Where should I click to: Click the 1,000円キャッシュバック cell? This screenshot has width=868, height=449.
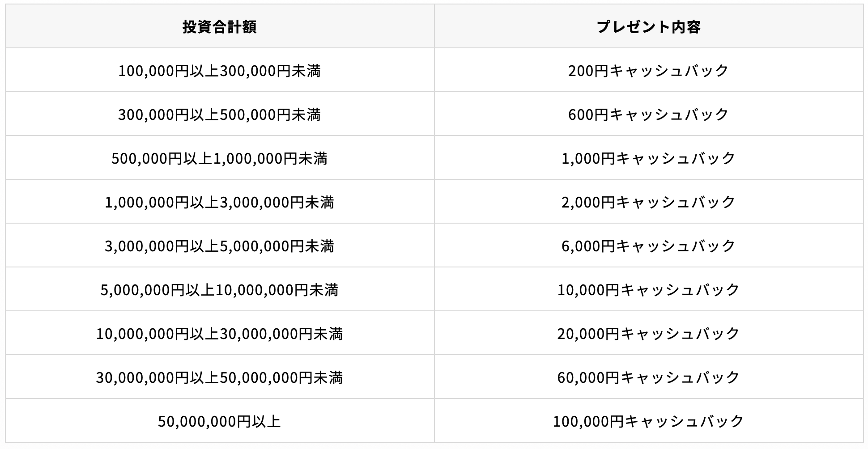pos(649,158)
